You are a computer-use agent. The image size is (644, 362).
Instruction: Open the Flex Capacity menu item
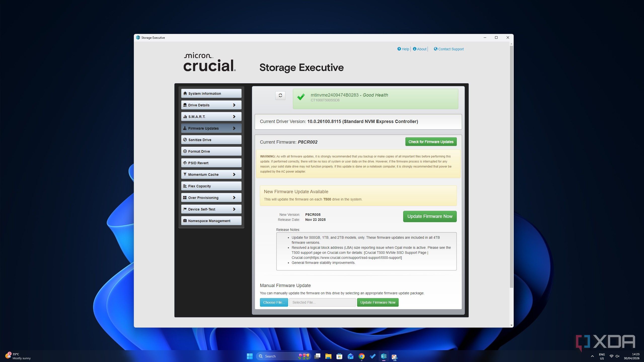click(211, 186)
